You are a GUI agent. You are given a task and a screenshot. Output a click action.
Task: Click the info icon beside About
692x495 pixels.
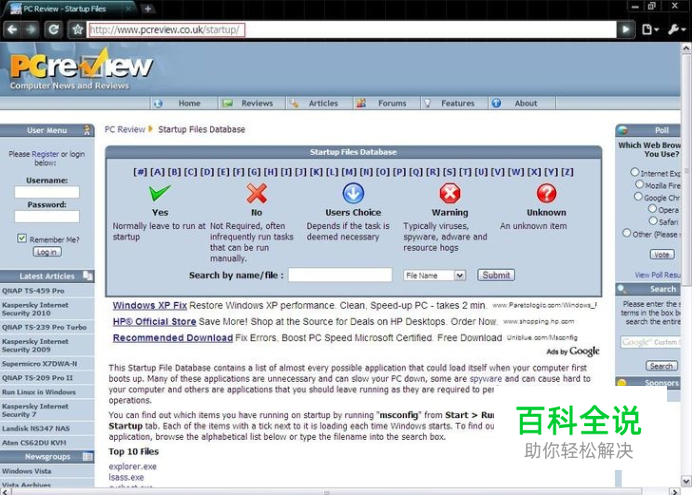(496, 103)
